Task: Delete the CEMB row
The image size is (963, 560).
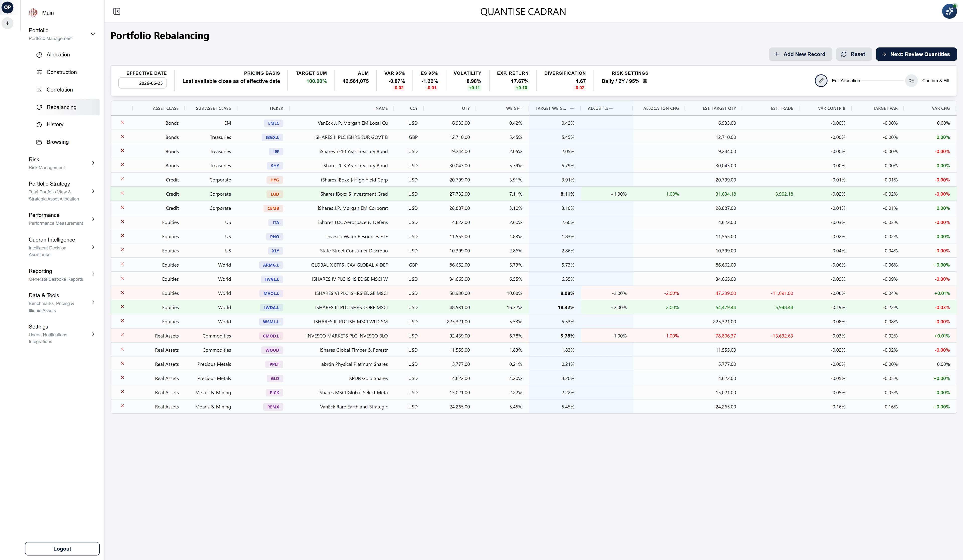Action: coord(122,207)
